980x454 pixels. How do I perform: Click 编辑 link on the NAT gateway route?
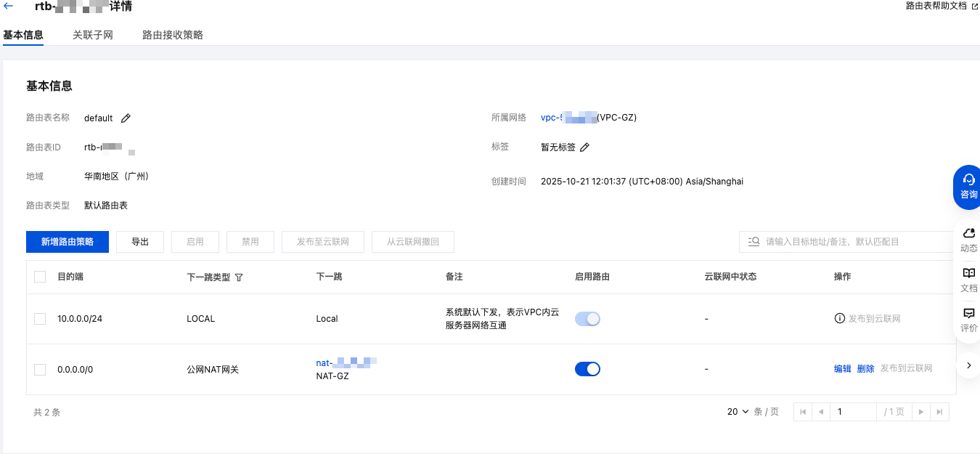coord(842,369)
